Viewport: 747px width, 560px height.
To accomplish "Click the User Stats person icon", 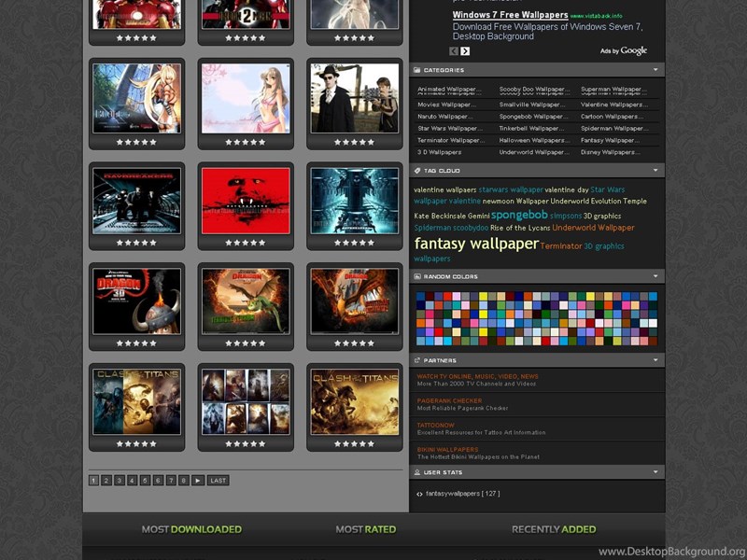I will pos(417,472).
